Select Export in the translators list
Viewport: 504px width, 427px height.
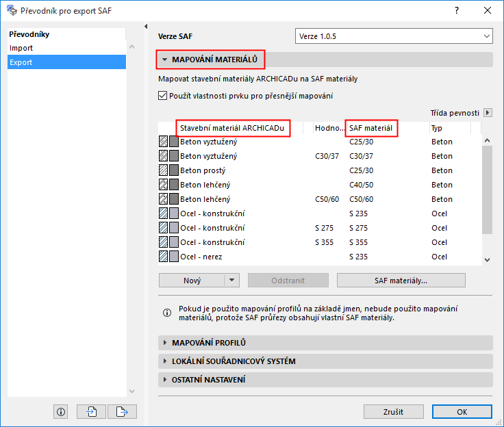66,62
